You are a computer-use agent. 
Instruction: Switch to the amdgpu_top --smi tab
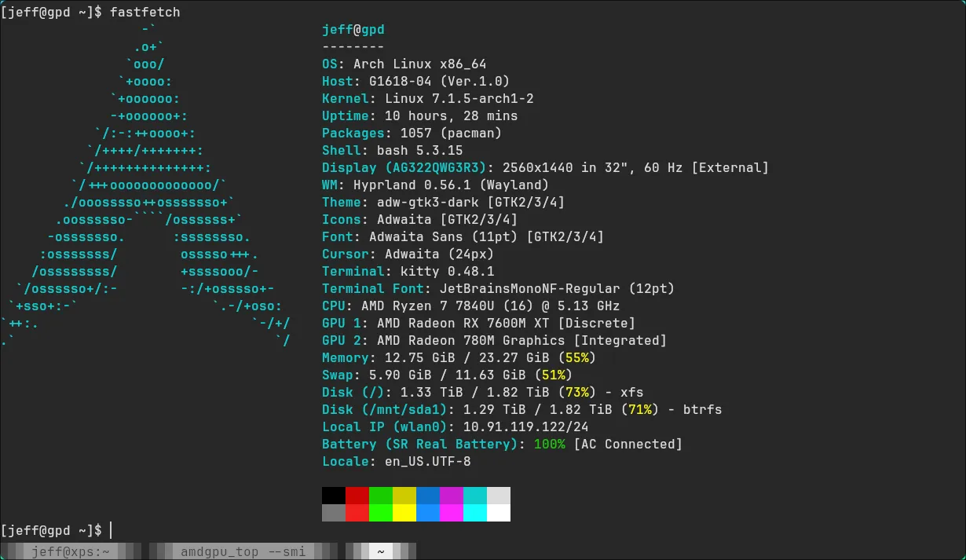pyautogui.click(x=242, y=551)
